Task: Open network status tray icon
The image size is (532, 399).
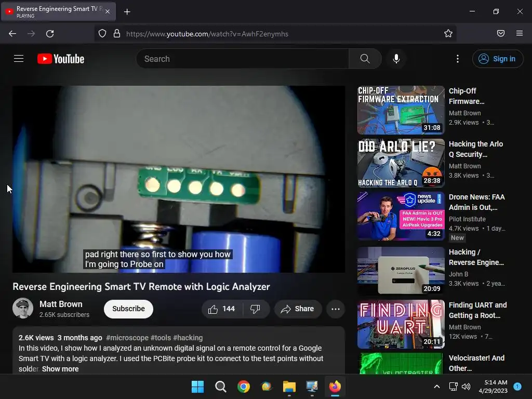Action: [453, 387]
